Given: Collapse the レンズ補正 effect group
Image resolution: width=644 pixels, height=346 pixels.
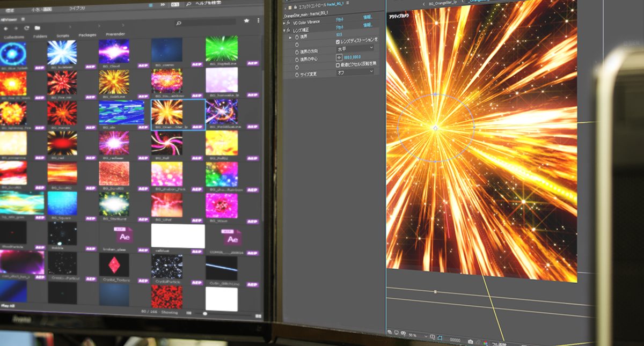Looking at the screenshot, I should click(284, 31).
